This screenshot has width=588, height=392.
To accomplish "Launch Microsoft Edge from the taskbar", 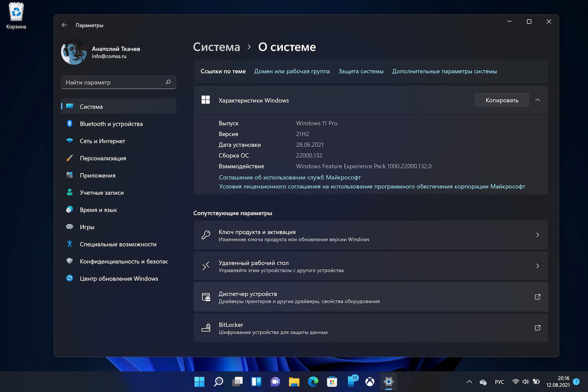I will coord(313,381).
